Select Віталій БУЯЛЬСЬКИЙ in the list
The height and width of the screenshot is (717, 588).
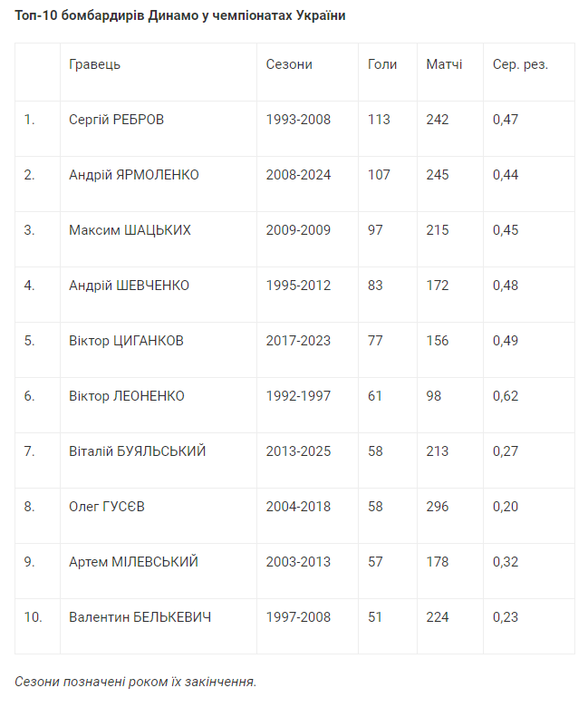(x=138, y=451)
